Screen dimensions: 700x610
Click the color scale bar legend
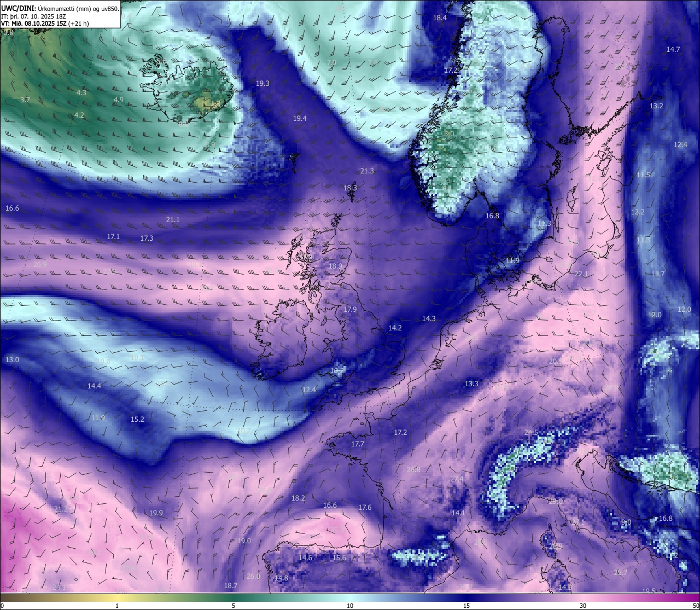[350, 597]
